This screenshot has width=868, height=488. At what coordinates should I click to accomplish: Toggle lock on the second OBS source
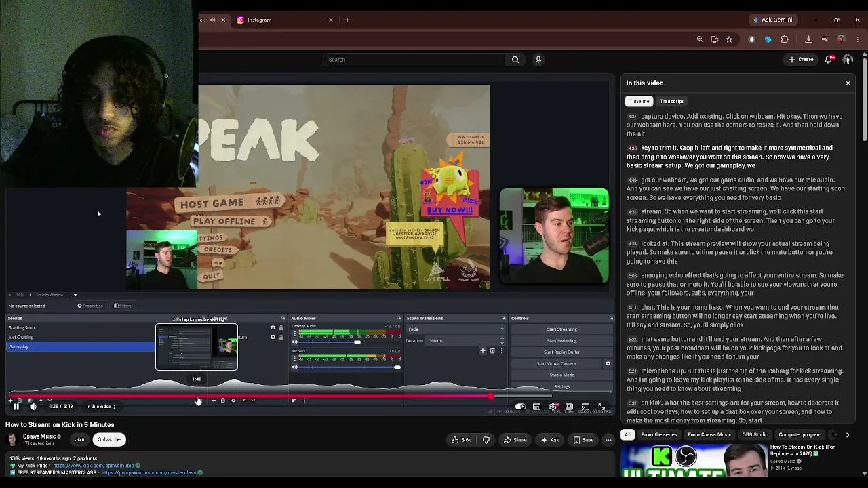281,337
